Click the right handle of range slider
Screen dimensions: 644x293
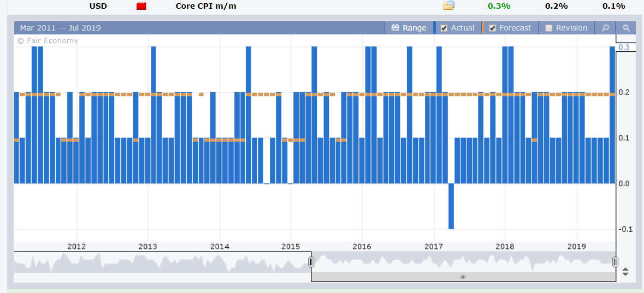(615, 261)
